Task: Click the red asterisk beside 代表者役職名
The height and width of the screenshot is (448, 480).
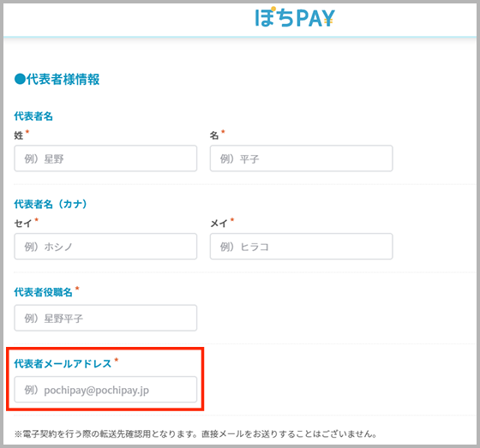Action: pos(77,289)
